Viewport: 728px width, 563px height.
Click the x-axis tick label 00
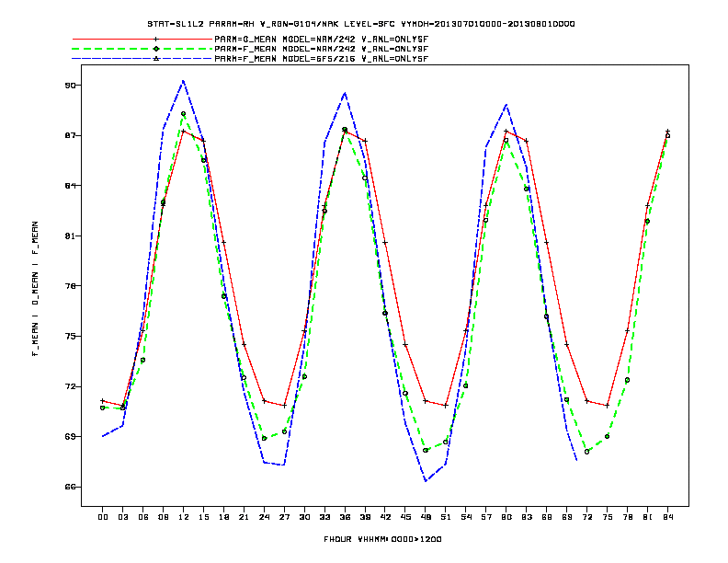103,517
